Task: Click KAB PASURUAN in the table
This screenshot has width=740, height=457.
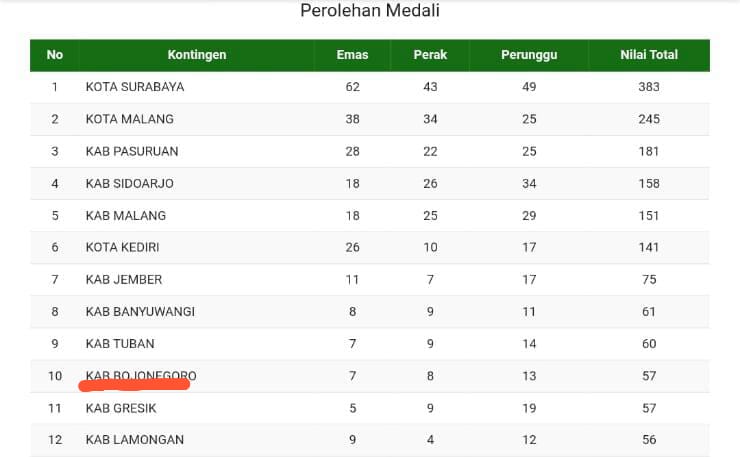Action: point(134,151)
